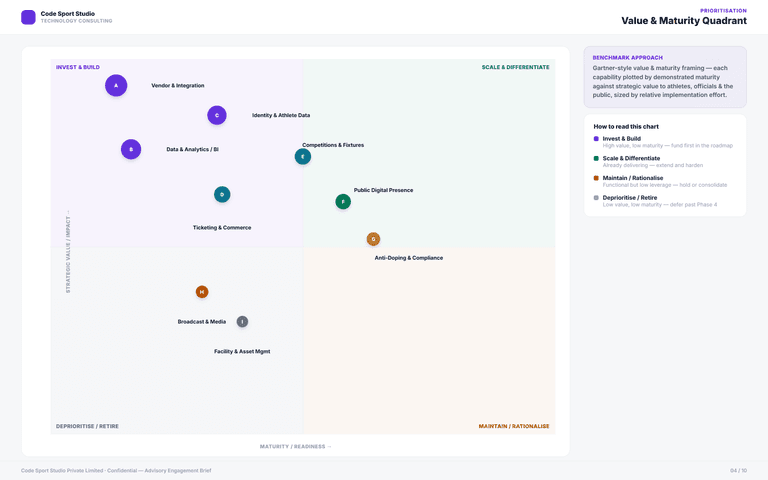Image resolution: width=768 pixels, height=480 pixels.
Task: Click the MAINTAIN / RATIONALISE quadrant heading
Action: point(514,427)
